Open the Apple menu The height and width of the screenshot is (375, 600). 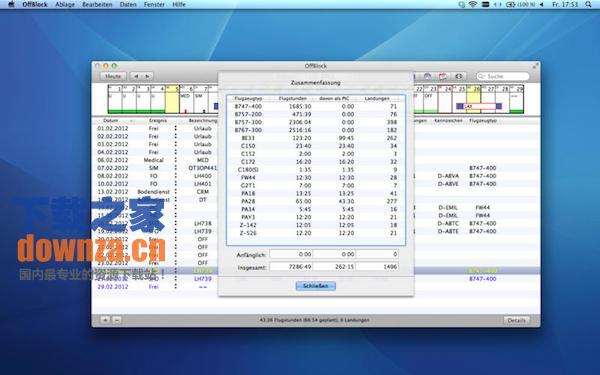[11, 5]
